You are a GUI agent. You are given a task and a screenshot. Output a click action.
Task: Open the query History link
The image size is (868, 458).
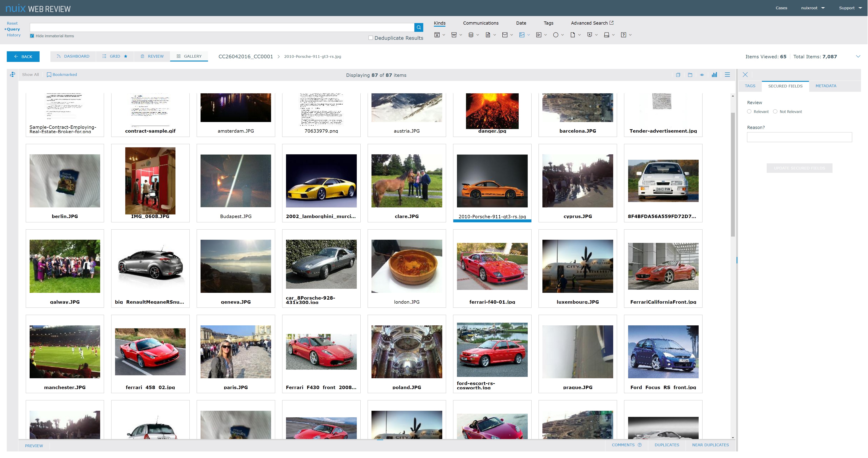14,35
